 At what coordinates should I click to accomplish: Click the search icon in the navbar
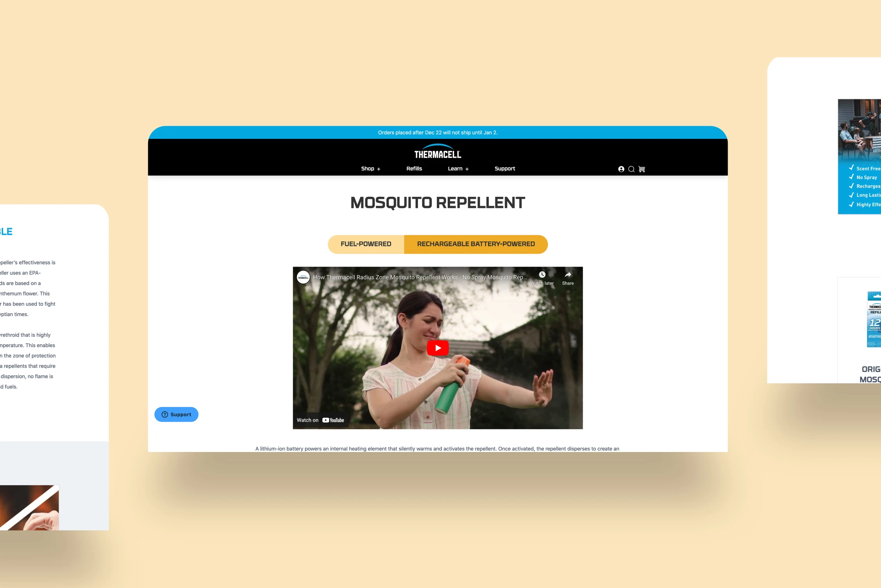click(x=631, y=169)
